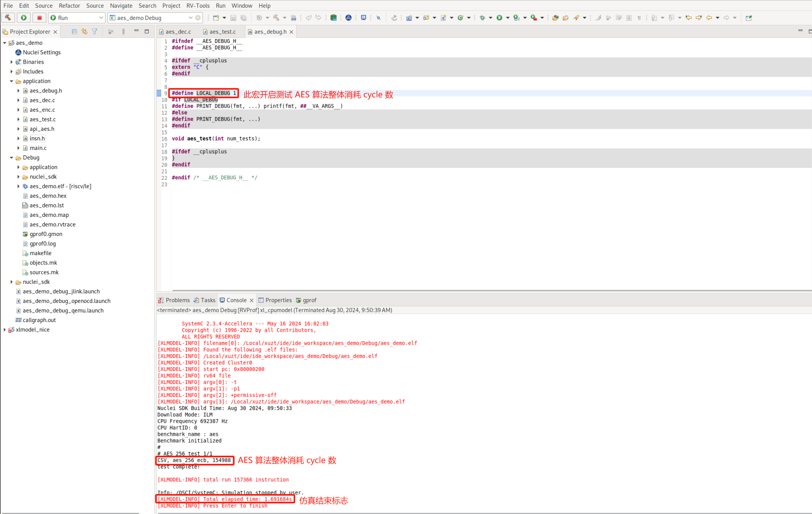
Task: Open the Navigate menu
Action: tap(121, 5)
